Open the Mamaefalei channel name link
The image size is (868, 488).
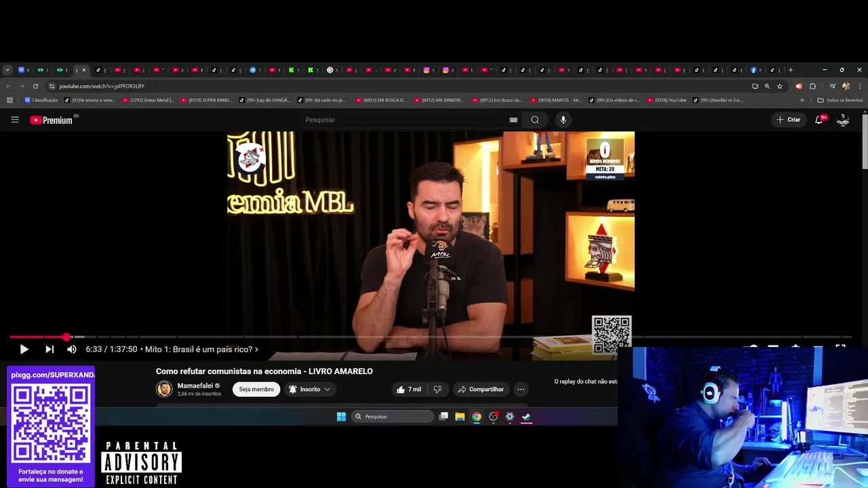coord(195,386)
